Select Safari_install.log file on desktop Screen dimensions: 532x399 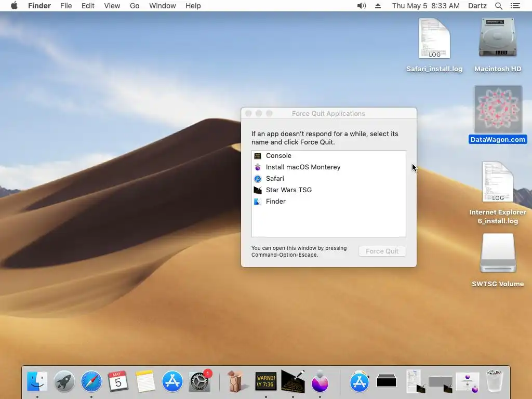pos(434,46)
